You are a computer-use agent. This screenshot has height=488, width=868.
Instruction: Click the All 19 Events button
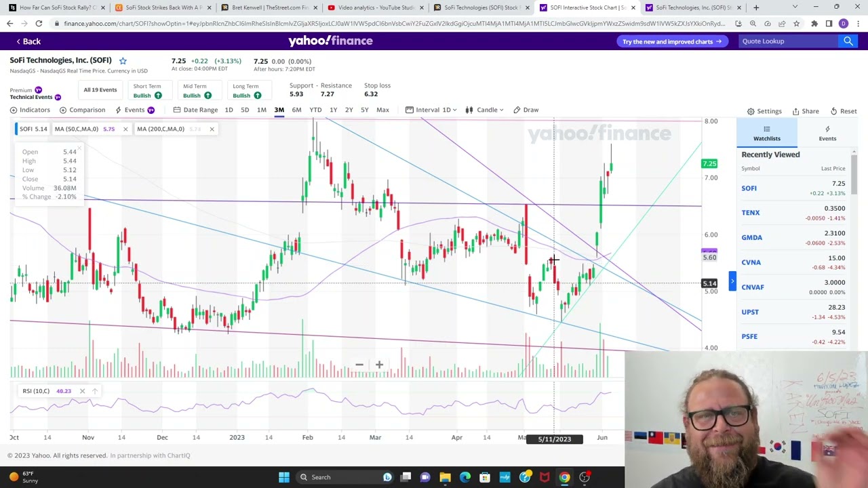100,90
